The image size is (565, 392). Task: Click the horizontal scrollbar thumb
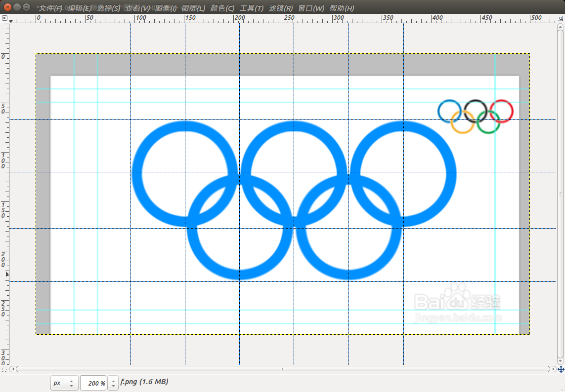coord(282,369)
